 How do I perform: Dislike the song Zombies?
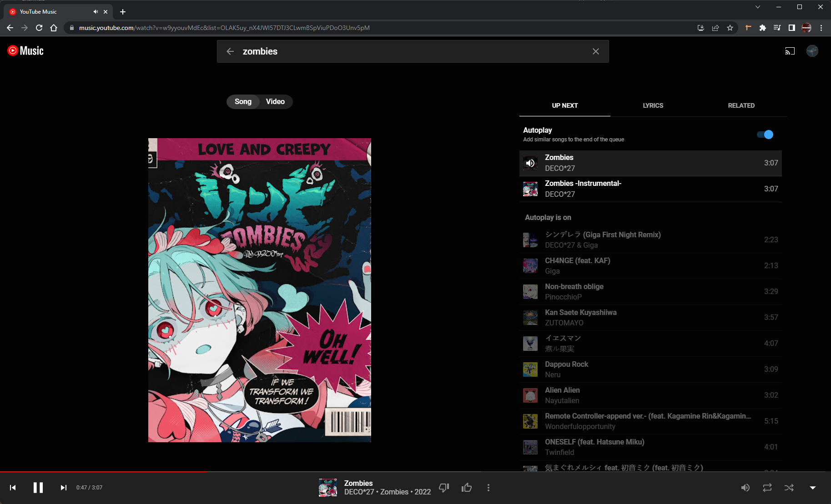(x=444, y=488)
